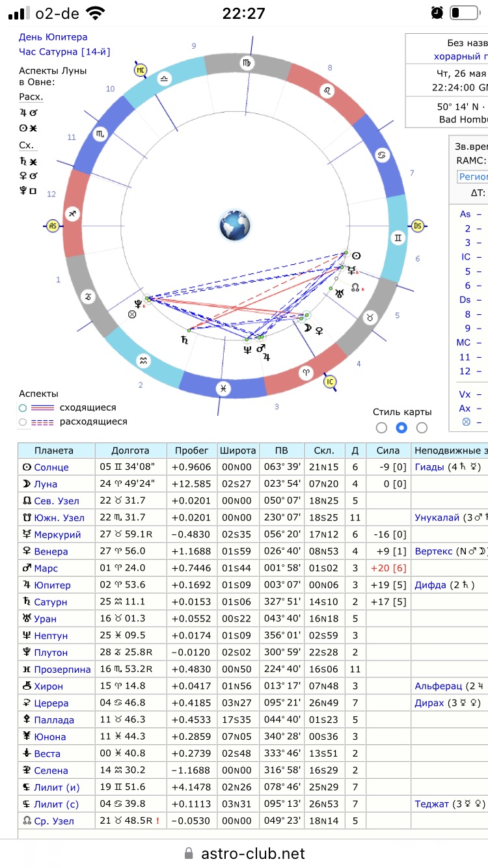Click the padlock icon in the address bar
This screenshot has height=868, width=488.
189,853
